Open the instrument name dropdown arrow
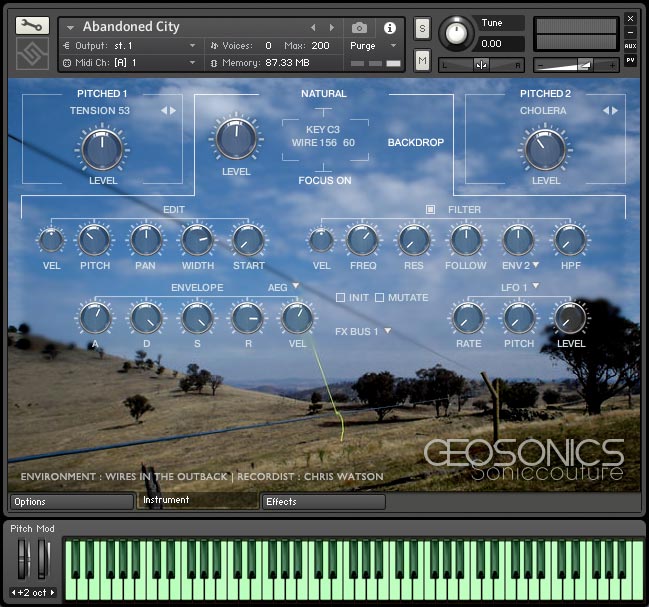The image size is (649, 607). 70,28
